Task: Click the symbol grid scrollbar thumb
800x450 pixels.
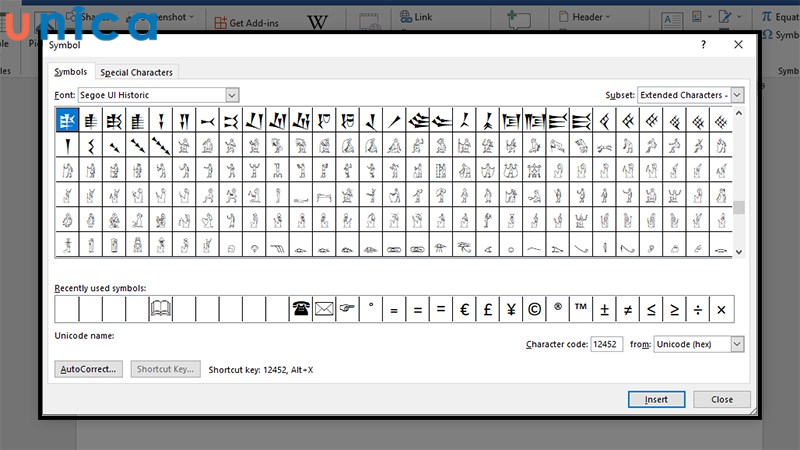Action: 739,207
